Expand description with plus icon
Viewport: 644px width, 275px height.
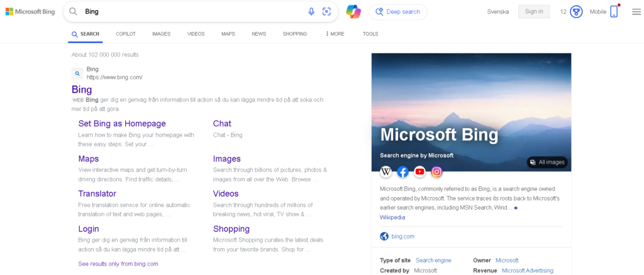516,208
